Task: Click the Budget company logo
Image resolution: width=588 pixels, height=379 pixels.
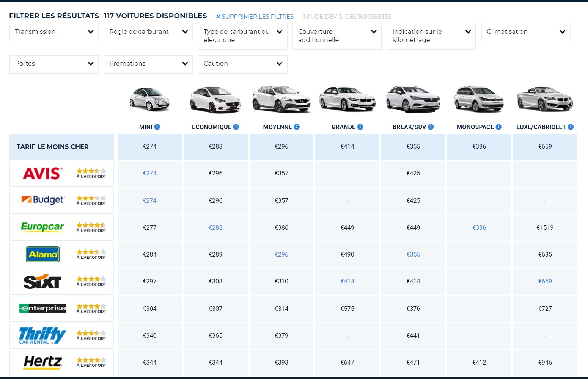Action: [43, 200]
